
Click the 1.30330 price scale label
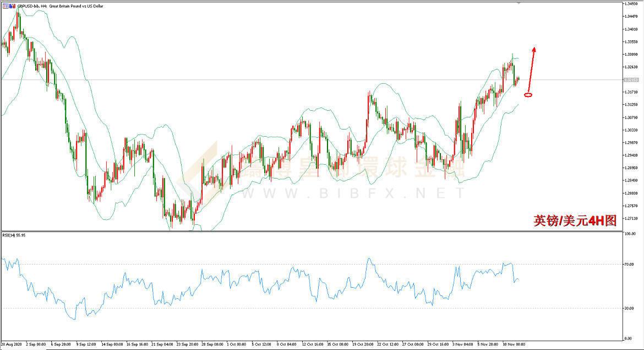pyautogui.click(x=631, y=130)
